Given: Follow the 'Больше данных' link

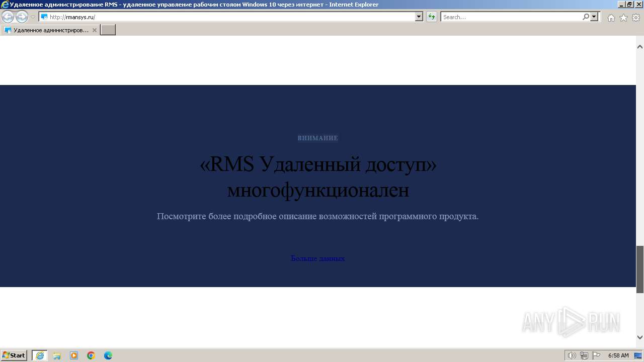Looking at the screenshot, I should pos(318,258).
